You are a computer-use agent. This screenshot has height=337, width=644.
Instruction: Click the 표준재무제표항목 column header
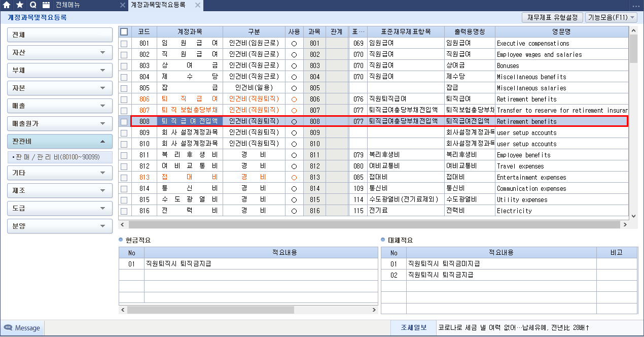tap(406, 31)
